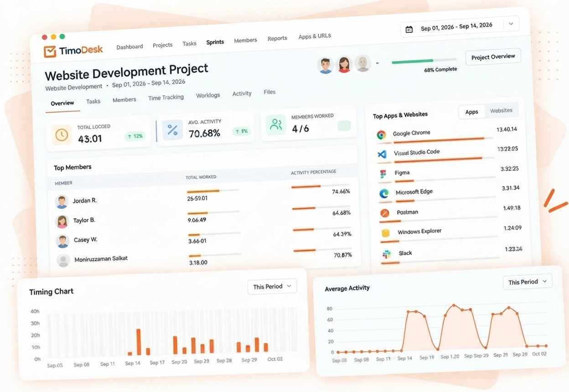Click the green badge on Members Worked card
This screenshot has height=392, width=569.
tap(344, 126)
